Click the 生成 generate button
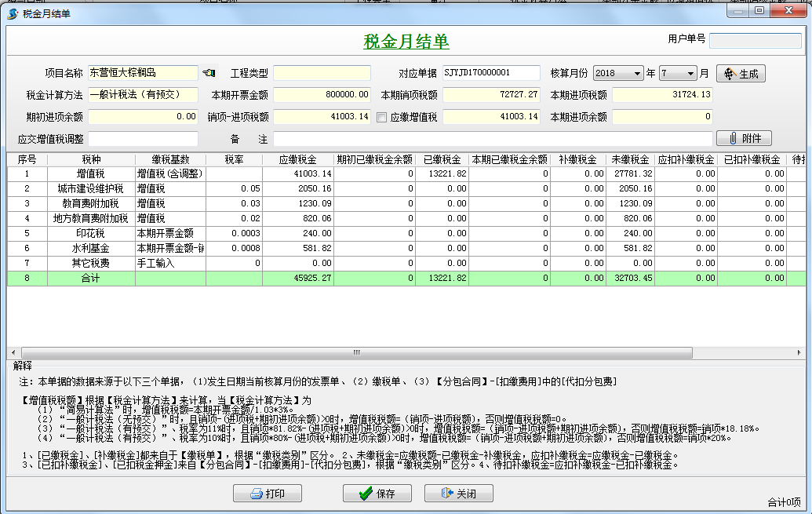812x514 pixels. (741, 74)
